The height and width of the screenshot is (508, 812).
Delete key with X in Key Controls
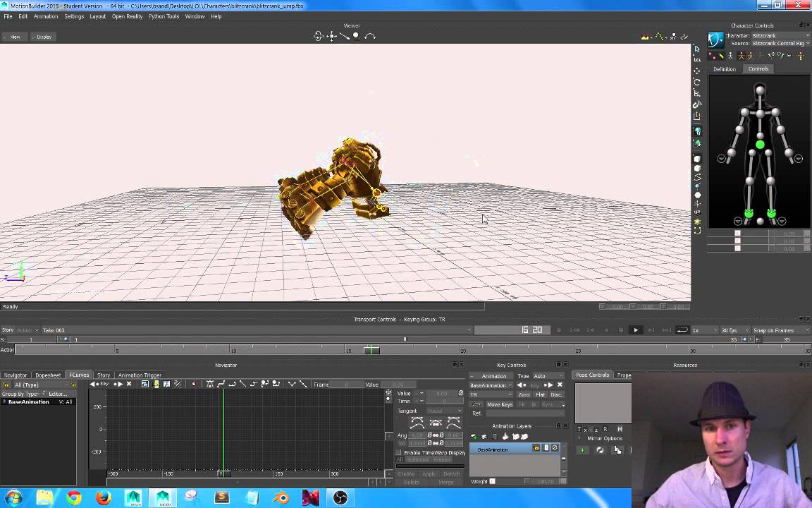tap(560, 385)
